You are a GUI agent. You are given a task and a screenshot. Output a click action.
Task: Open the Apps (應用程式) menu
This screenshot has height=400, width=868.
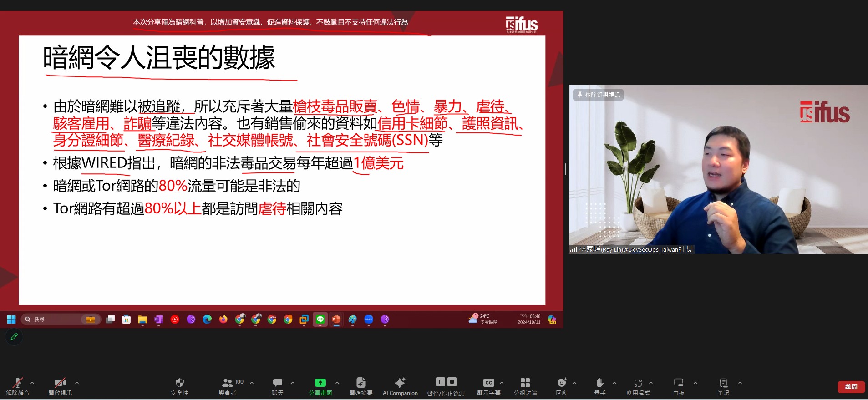[638, 383]
